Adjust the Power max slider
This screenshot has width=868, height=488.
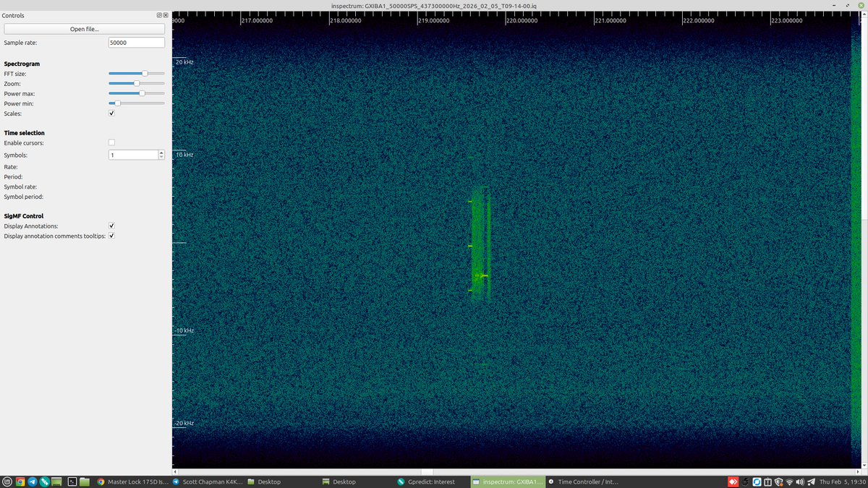pyautogui.click(x=137, y=93)
